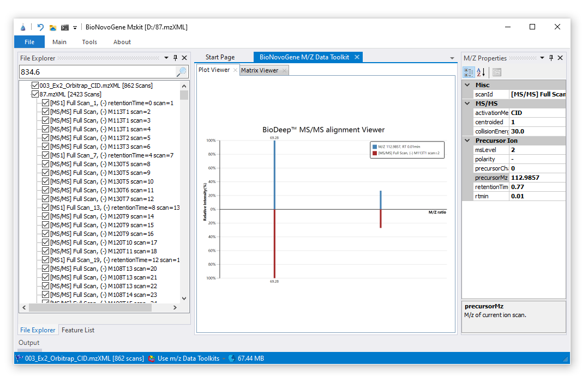Image resolution: width=588 pixels, height=383 pixels.
Task: Open file using the folder icon
Action: click(53, 27)
